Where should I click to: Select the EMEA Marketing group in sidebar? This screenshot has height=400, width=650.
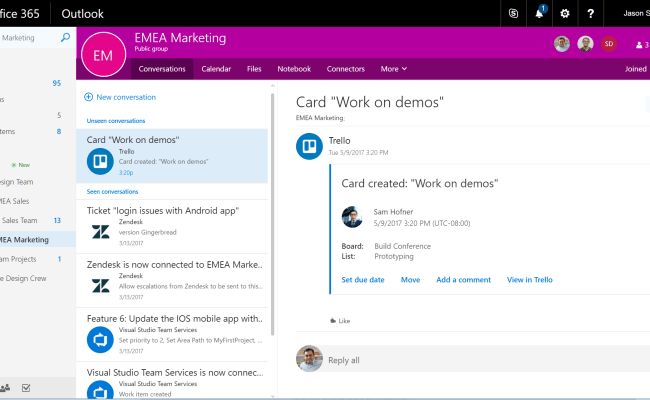pyautogui.click(x=37, y=240)
